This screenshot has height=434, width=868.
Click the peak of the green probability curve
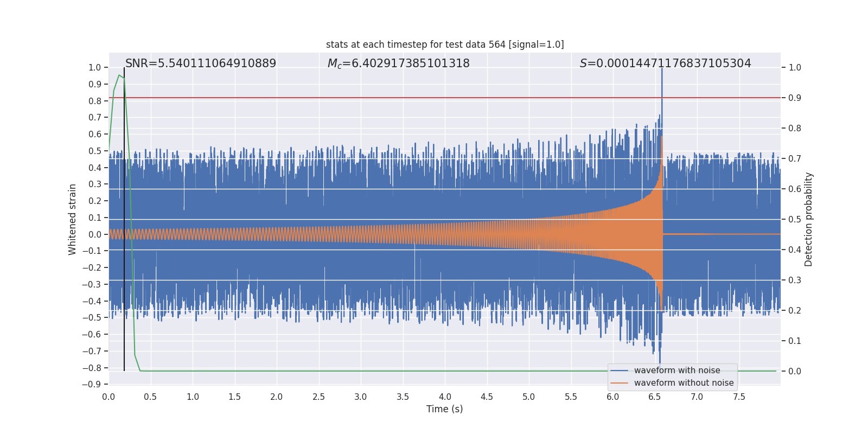pyautogui.click(x=119, y=75)
